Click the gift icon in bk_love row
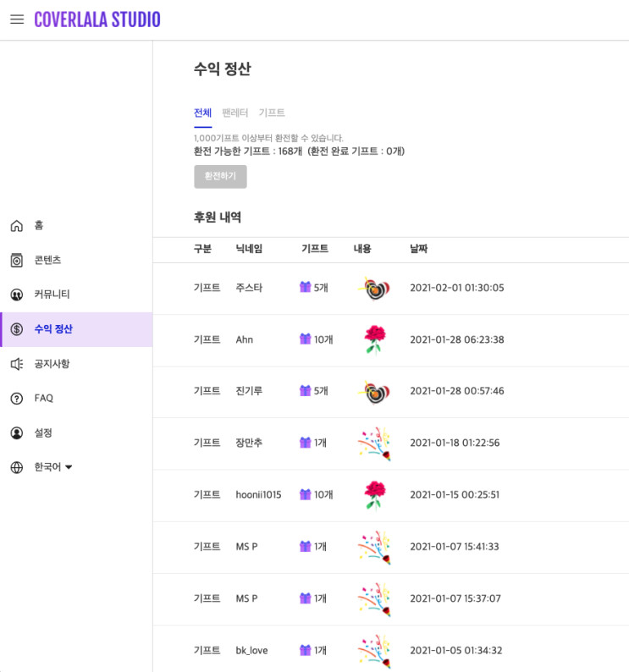The width and height of the screenshot is (629, 672). pyautogui.click(x=305, y=650)
